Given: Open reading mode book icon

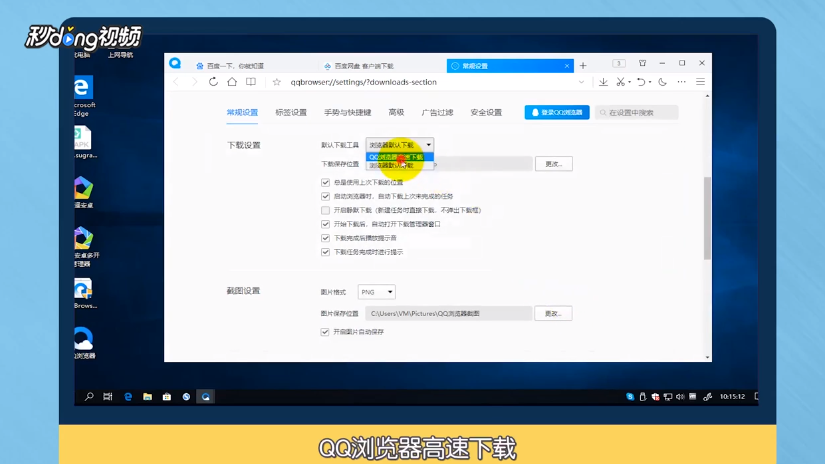Looking at the screenshot, I should tap(251, 82).
